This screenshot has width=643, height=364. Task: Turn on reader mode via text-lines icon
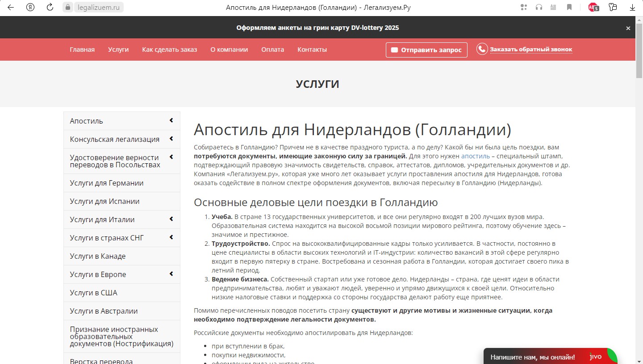click(x=554, y=7)
